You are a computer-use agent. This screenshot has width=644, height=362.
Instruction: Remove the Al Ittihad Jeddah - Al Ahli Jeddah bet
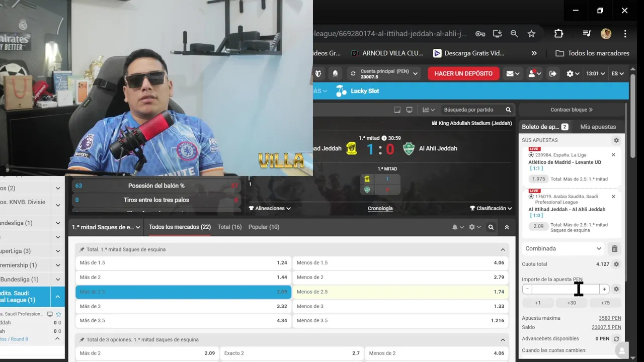click(x=613, y=197)
